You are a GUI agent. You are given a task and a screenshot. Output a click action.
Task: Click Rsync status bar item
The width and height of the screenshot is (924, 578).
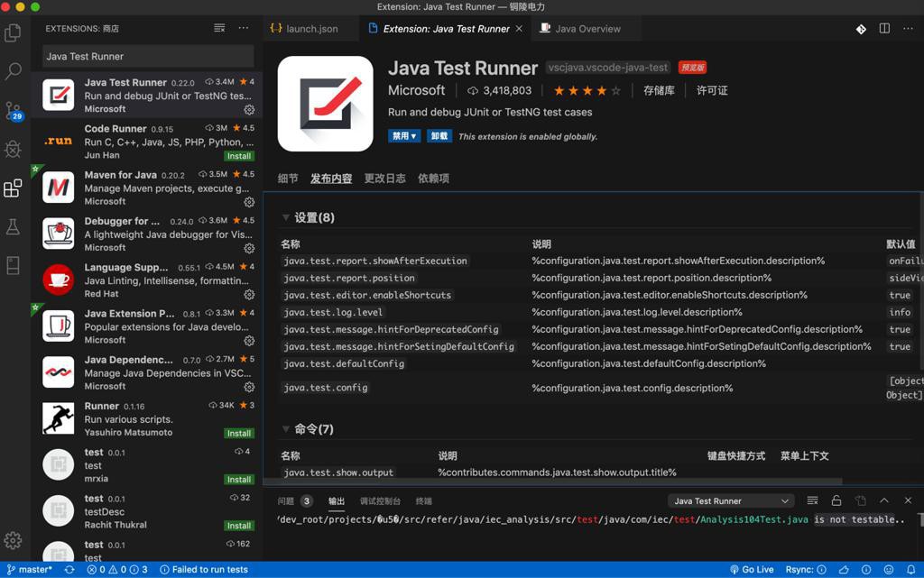point(806,569)
